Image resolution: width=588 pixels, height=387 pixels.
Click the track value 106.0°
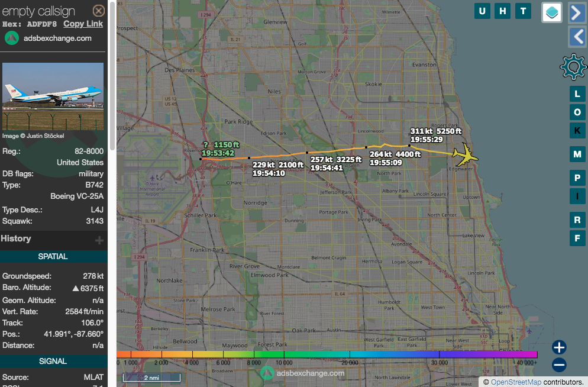point(92,322)
